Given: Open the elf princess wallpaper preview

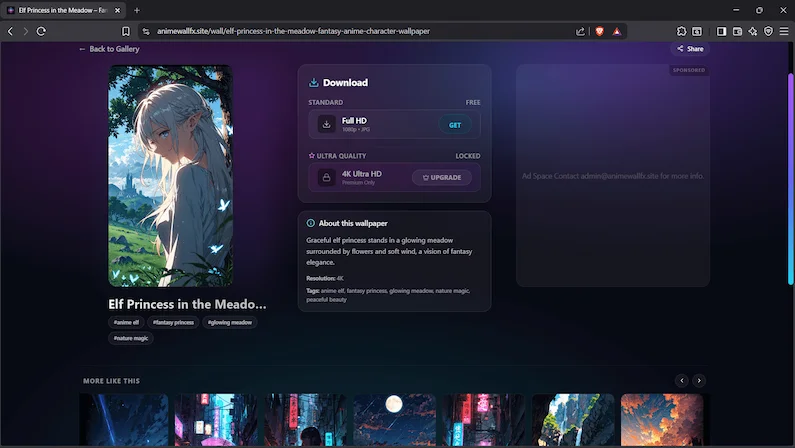Looking at the screenshot, I should 170,176.
